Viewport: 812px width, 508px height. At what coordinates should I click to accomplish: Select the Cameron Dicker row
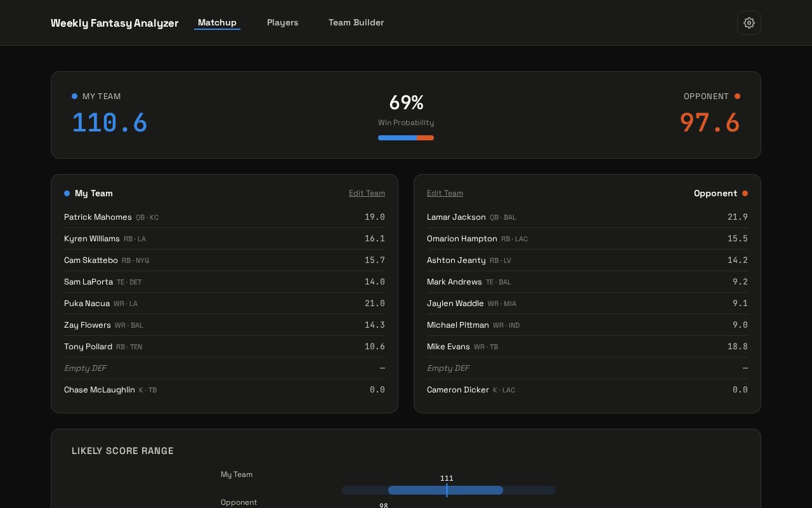coord(587,390)
